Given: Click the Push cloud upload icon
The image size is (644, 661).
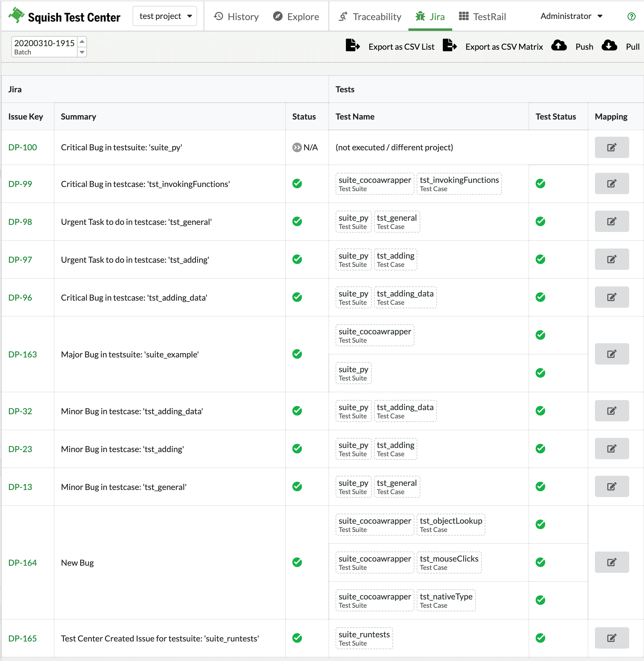Looking at the screenshot, I should point(559,45).
